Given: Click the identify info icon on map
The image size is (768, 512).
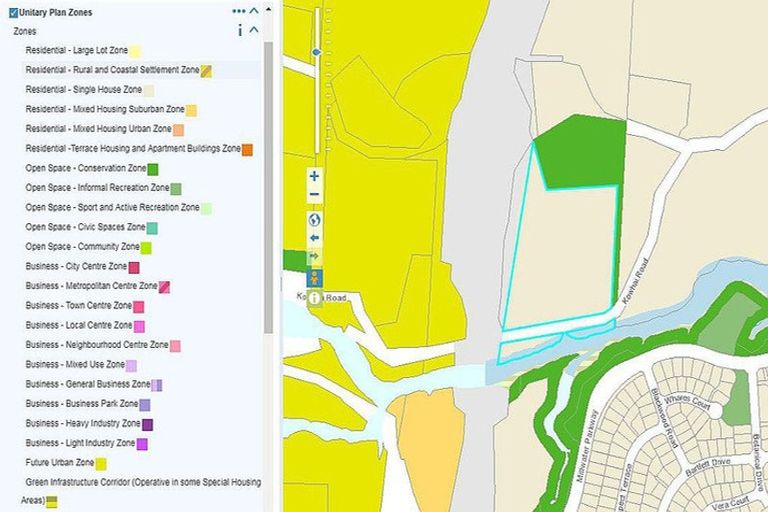Looking at the screenshot, I should (x=314, y=297).
